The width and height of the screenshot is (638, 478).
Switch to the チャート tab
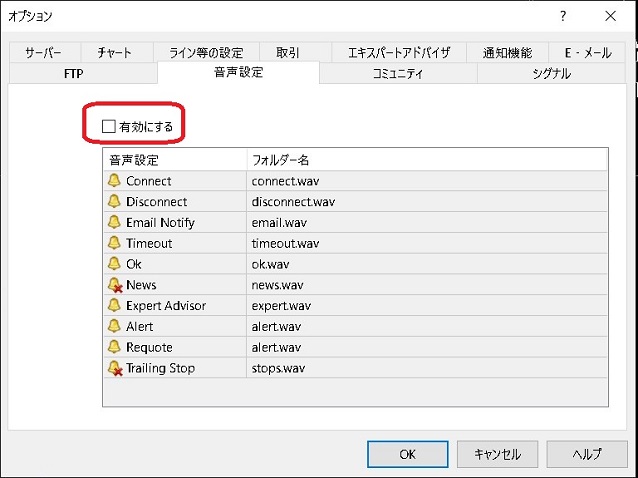(x=115, y=52)
